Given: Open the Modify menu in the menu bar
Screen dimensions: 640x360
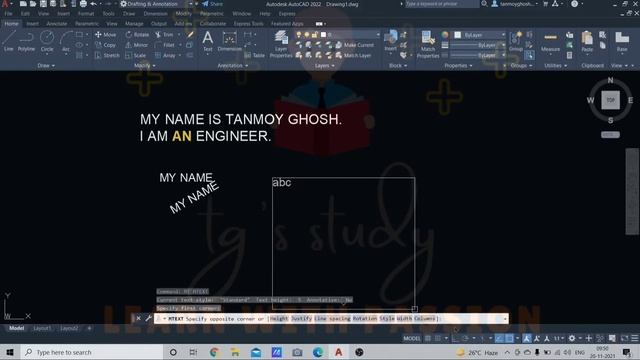Looking at the screenshot, I should point(183,13).
